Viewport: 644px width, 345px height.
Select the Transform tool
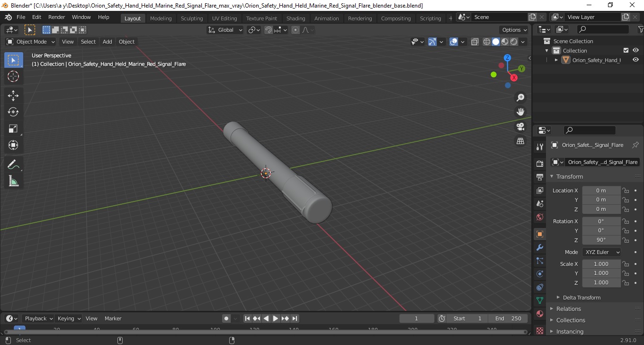tap(13, 145)
